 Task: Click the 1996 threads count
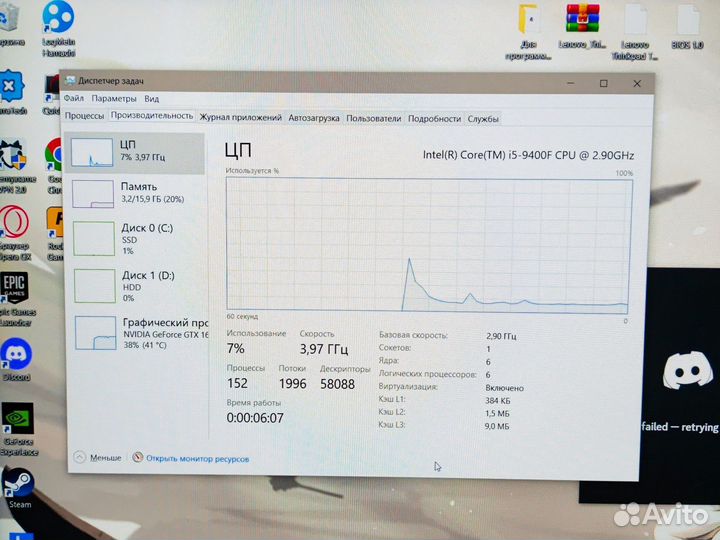click(x=292, y=383)
